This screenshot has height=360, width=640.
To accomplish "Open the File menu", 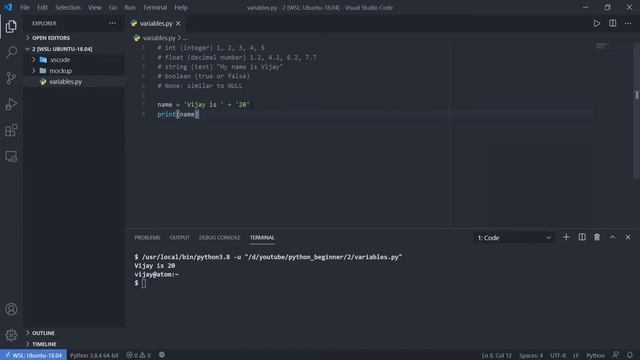I will [x=25, y=7].
